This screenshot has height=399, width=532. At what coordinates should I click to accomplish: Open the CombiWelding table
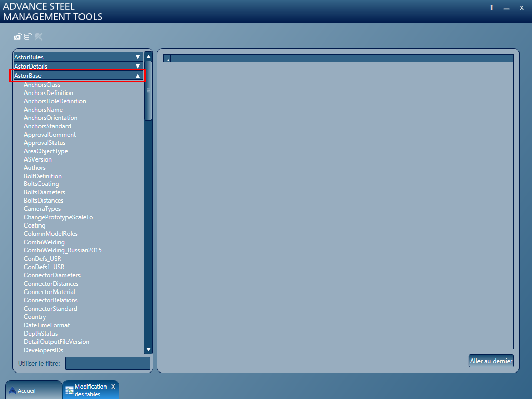[x=45, y=242]
